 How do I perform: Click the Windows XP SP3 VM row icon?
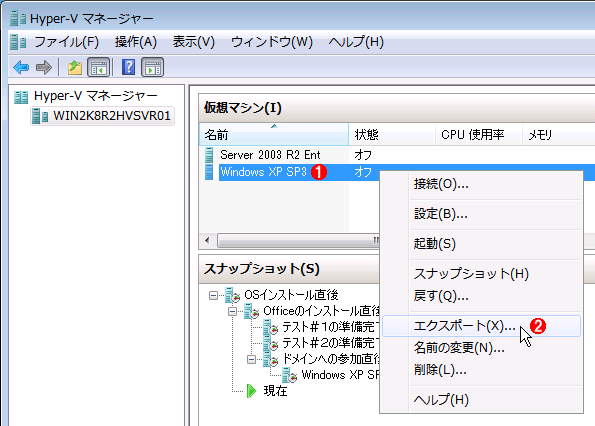209,172
